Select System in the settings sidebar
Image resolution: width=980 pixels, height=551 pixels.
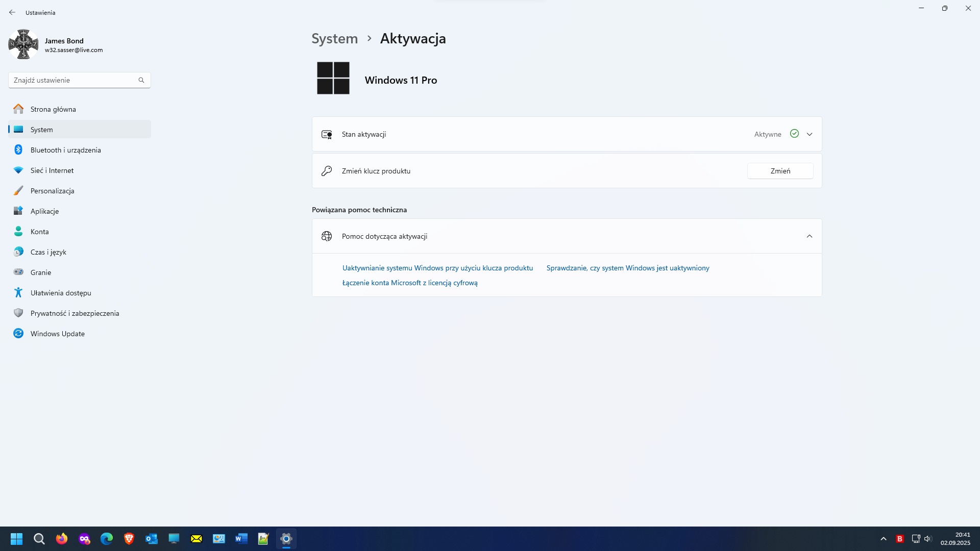(80, 130)
